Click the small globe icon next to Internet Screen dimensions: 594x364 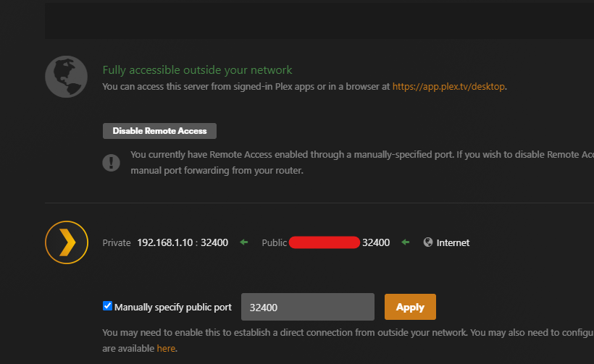pos(428,242)
